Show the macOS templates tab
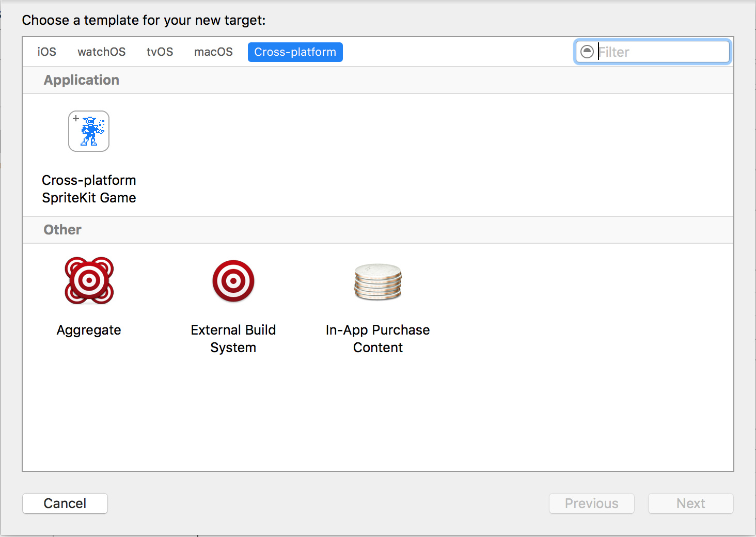Viewport: 756px width, 537px height. (x=213, y=52)
